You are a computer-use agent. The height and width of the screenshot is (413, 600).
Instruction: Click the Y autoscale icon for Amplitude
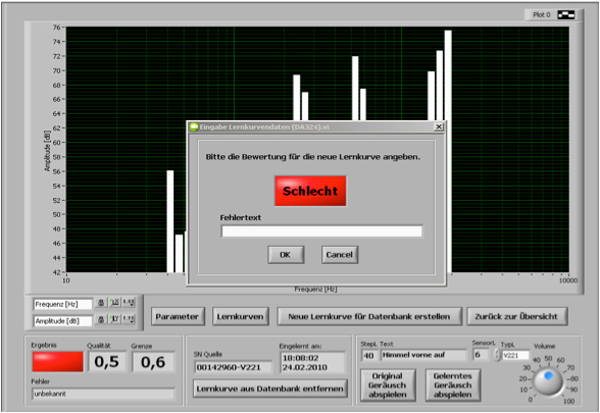(x=114, y=320)
